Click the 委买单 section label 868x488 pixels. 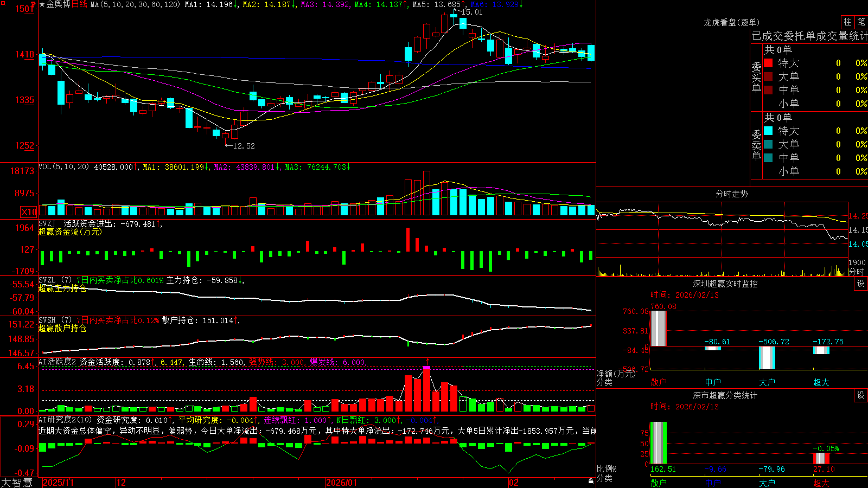click(x=756, y=77)
